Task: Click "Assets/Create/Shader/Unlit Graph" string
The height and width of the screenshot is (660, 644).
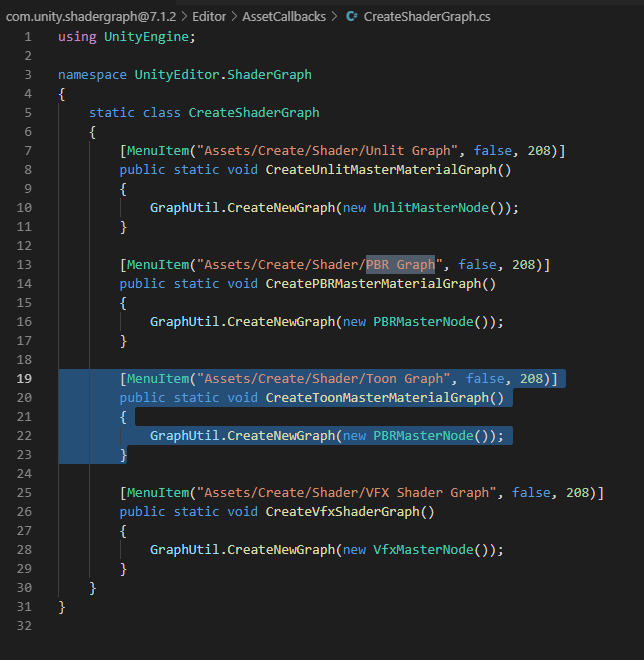Action: (x=327, y=151)
